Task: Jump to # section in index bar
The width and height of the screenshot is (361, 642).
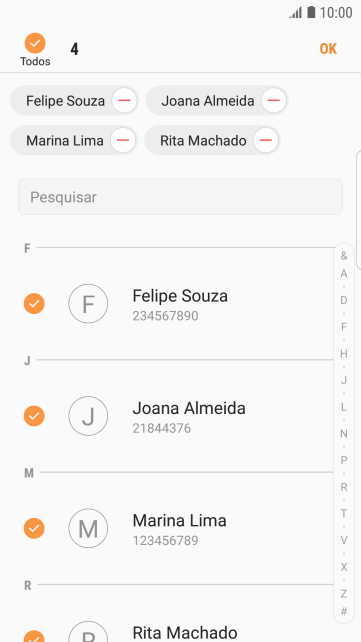Action: (x=344, y=612)
